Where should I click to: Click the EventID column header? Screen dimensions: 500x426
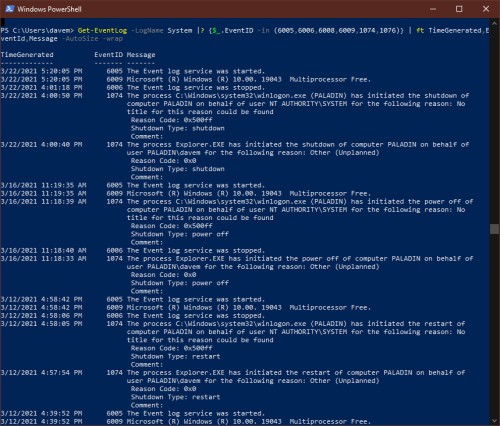point(108,55)
